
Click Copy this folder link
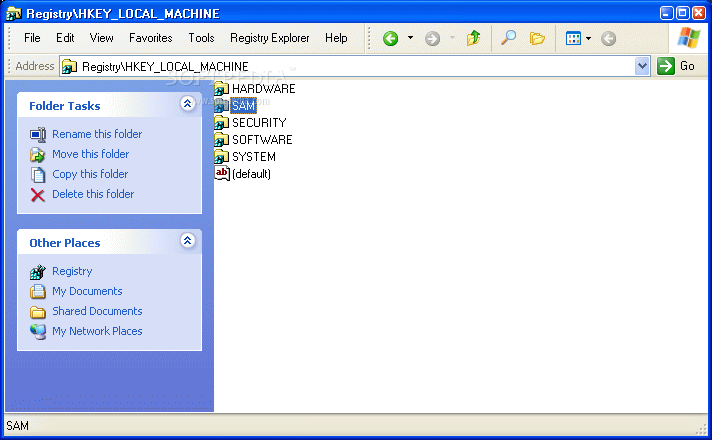[x=90, y=174]
